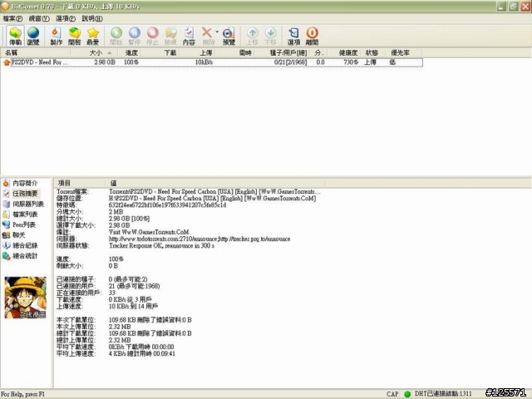This screenshot has height=399, width=532.
Task: Sort by 大小 column header
Action: coord(94,53)
